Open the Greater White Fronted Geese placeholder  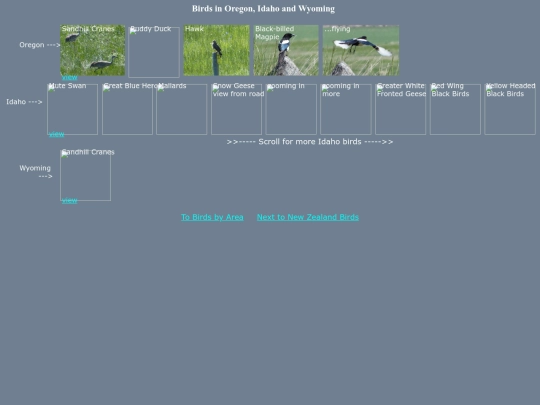coord(401,109)
